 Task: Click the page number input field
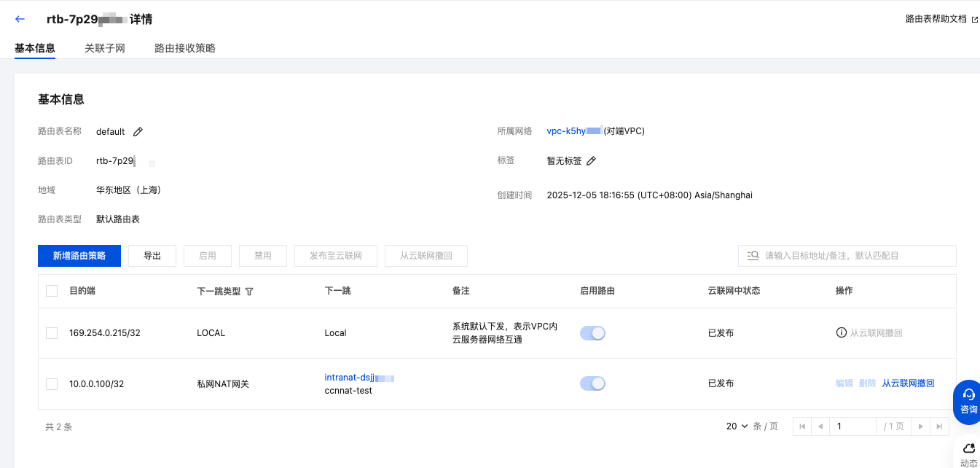pyautogui.click(x=853, y=426)
